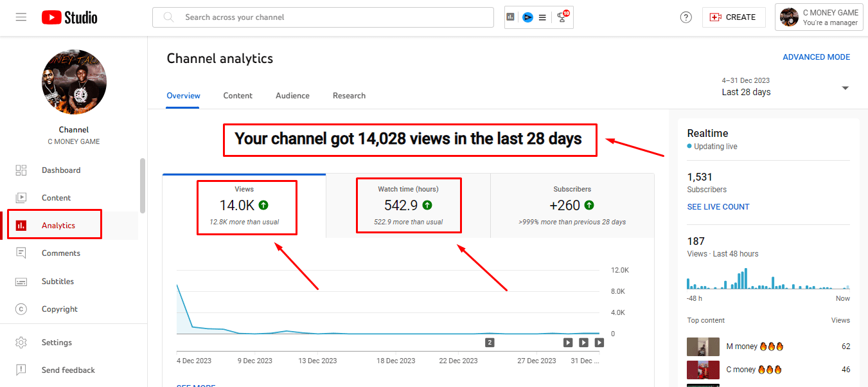Open the three-line list extension icon
Viewport: 868px width, 387px height.
coord(543,17)
